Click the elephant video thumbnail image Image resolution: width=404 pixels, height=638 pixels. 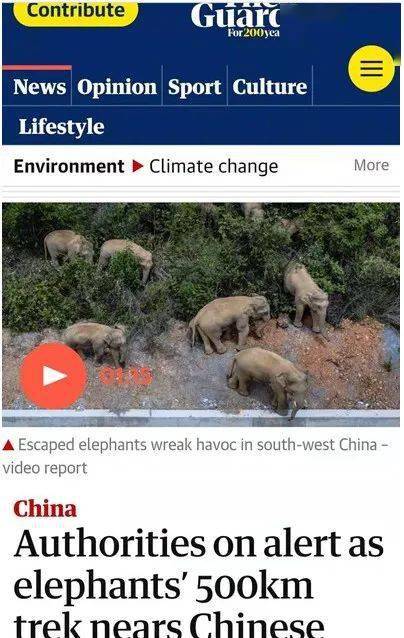click(x=201, y=315)
